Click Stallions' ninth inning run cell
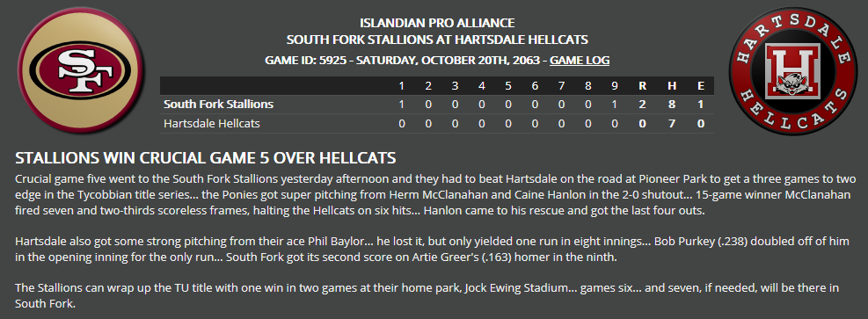Viewport: 868px width, 319px height. pos(615,104)
